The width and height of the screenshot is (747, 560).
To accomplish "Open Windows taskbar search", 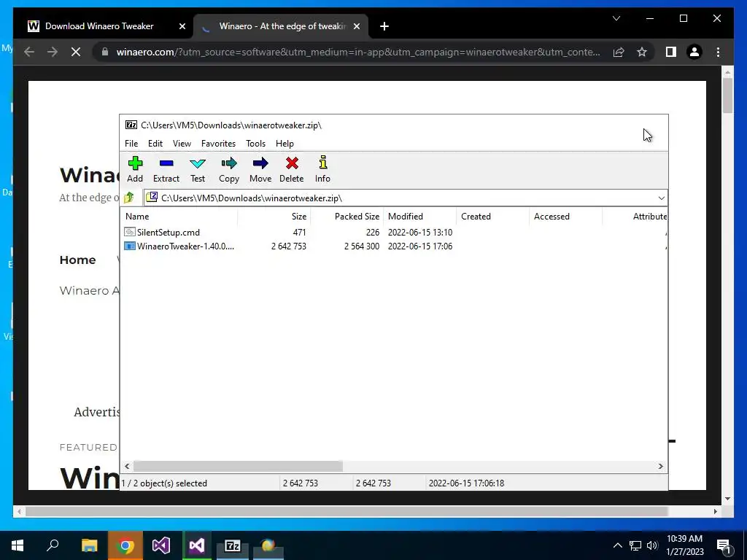I will [x=53, y=545].
